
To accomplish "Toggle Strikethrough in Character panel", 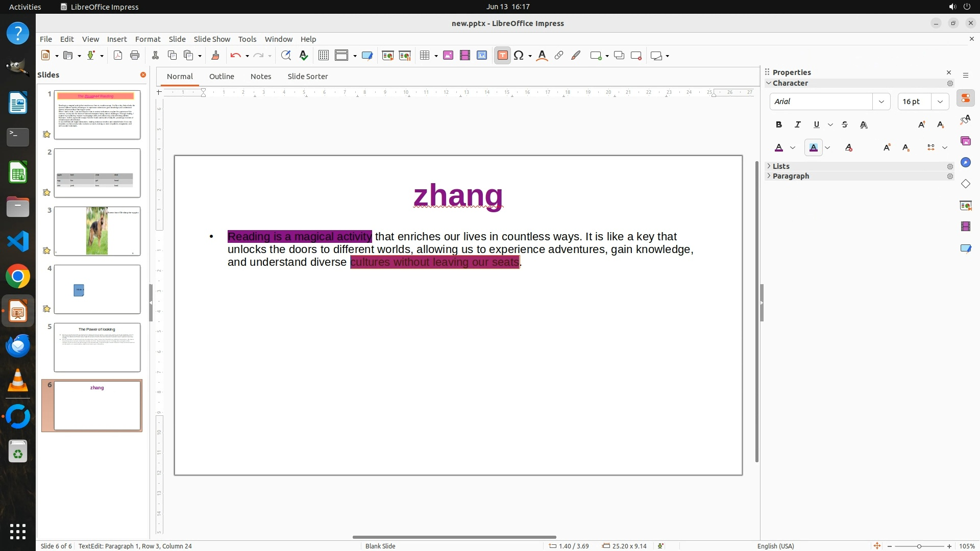I will (845, 124).
